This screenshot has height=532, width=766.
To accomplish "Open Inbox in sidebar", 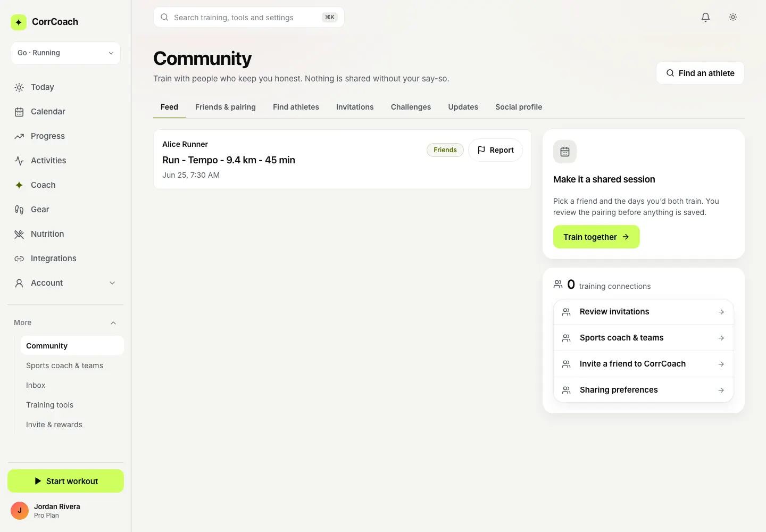I will (x=72, y=385).
